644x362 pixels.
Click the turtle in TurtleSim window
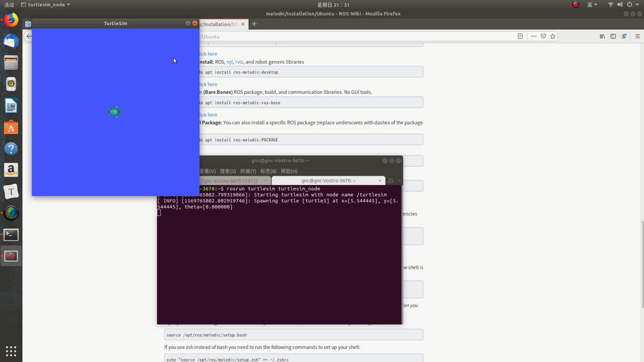(x=115, y=112)
